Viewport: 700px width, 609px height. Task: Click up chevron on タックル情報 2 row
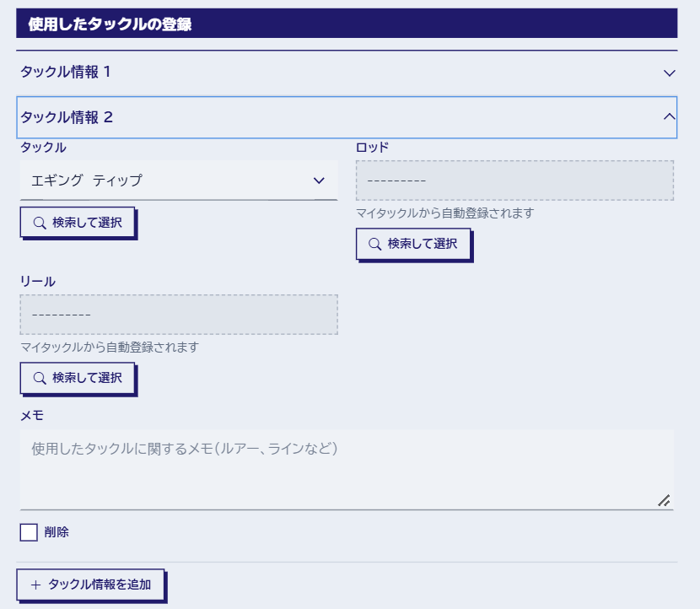click(x=669, y=116)
